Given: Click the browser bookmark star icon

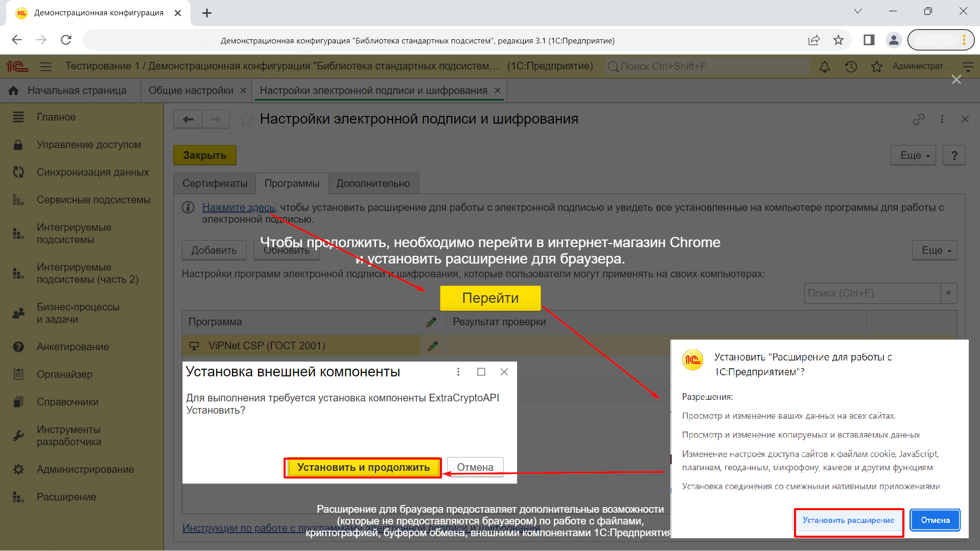Looking at the screenshot, I should (838, 40).
